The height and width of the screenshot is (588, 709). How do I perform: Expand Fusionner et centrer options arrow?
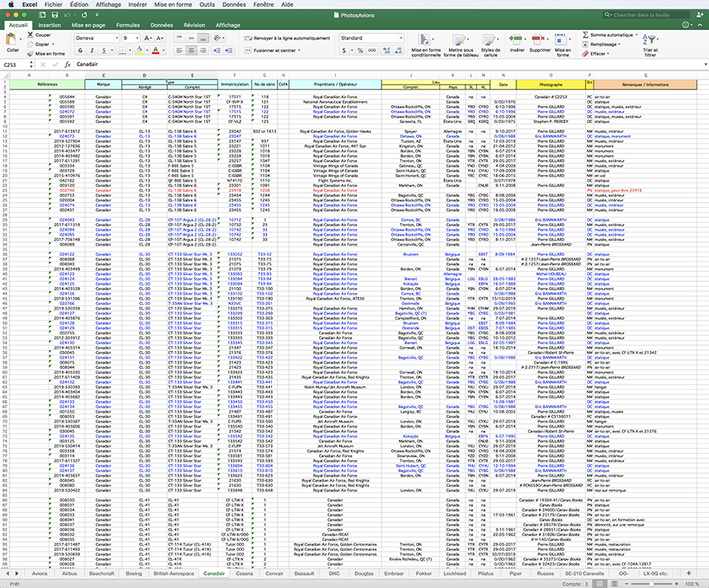coord(299,50)
